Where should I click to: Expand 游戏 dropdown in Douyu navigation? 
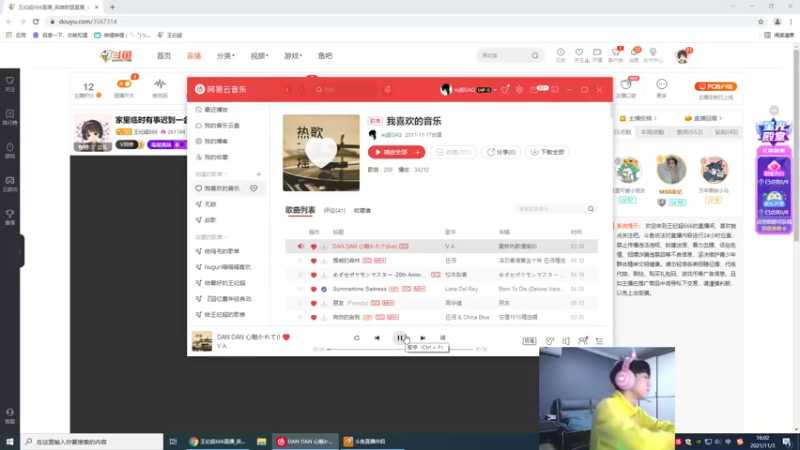pos(293,56)
